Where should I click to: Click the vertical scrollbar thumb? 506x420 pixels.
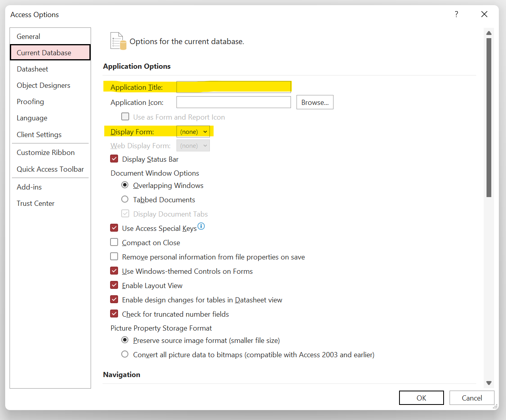pyautogui.click(x=489, y=118)
